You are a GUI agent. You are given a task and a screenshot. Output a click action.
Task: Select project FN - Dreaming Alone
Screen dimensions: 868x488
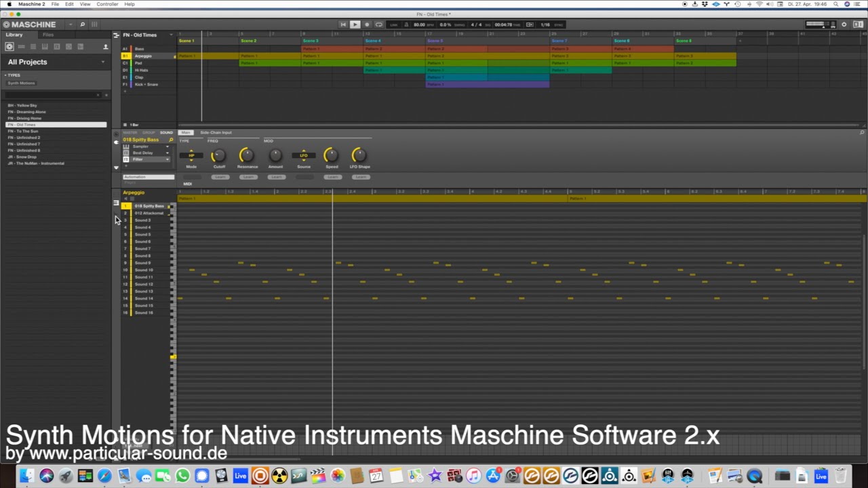pos(26,112)
